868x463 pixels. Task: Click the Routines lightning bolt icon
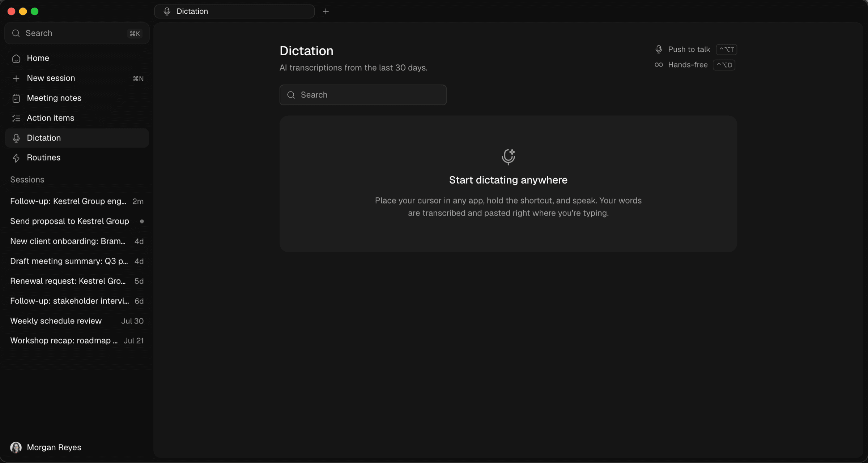(16, 158)
